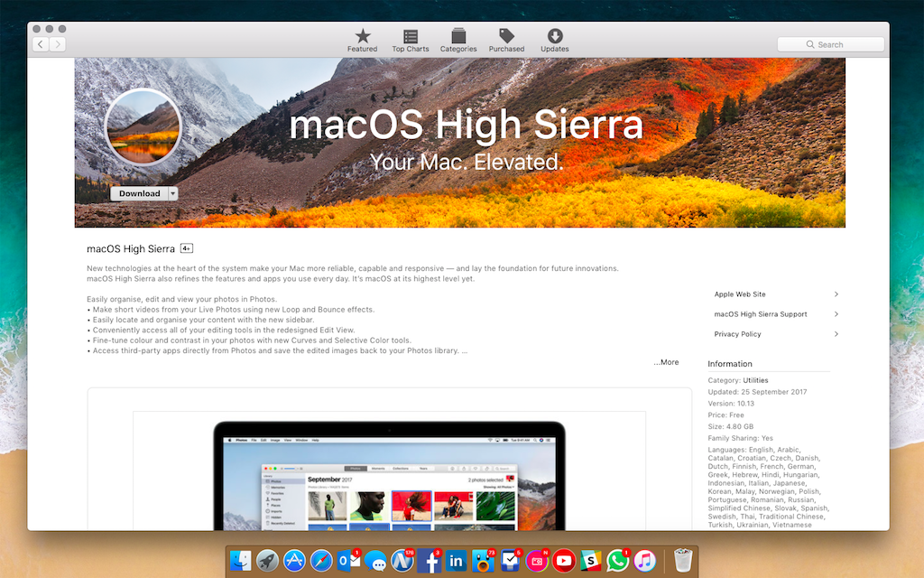Screen dimensions: 924x578
Task: Open Trash in the dock
Action: pyautogui.click(x=683, y=561)
